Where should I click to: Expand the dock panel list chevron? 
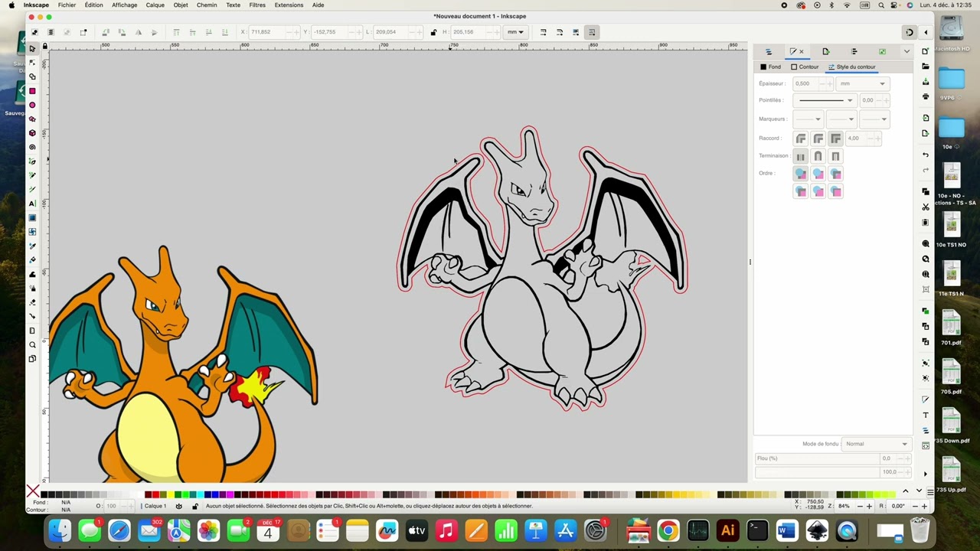point(906,51)
